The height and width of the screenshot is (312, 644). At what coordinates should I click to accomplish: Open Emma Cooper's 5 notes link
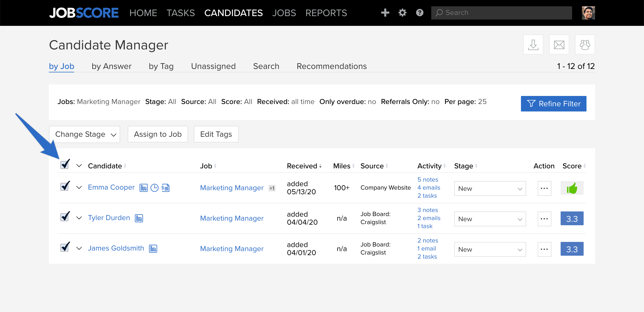(x=428, y=180)
